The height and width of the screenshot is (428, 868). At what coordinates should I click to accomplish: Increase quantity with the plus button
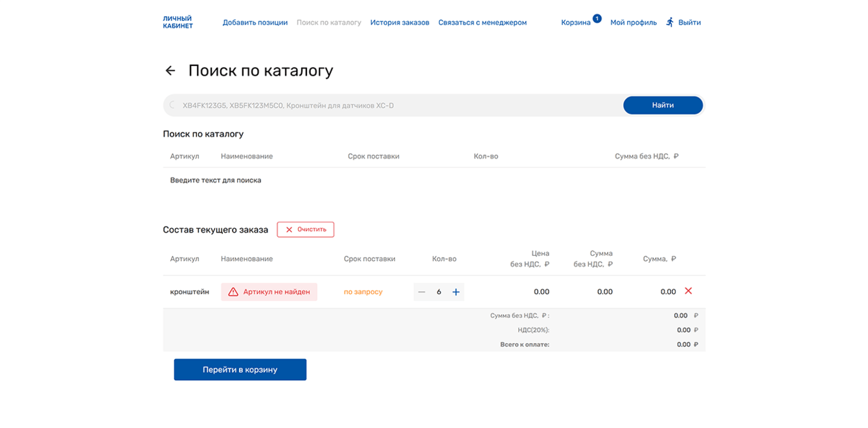point(456,292)
